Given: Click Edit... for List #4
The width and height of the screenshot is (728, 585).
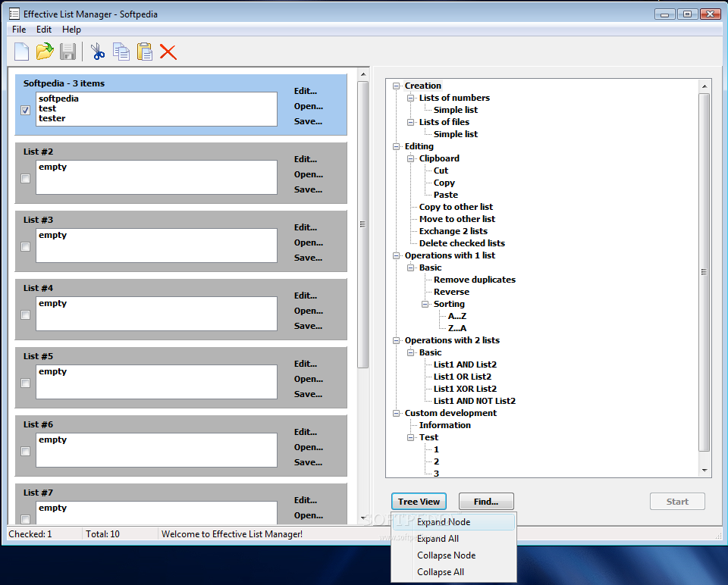Looking at the screenshot, I should pyautogui.click(x=306, y=296).
